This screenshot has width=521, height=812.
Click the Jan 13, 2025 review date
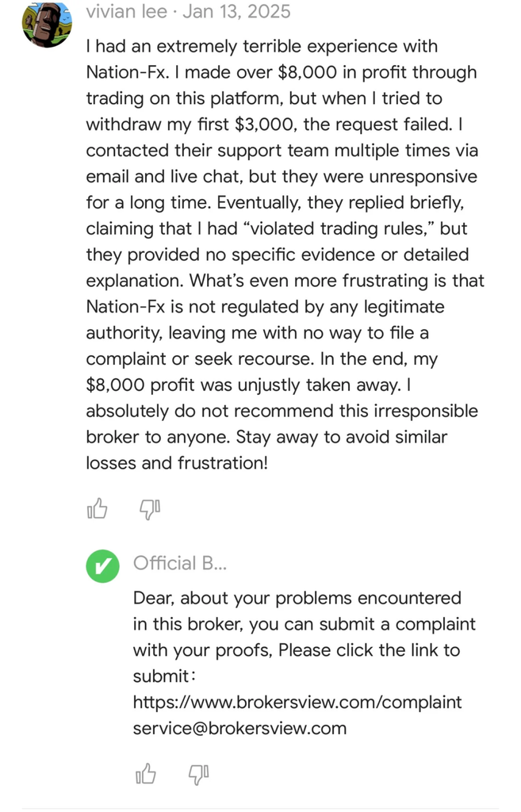236,11
